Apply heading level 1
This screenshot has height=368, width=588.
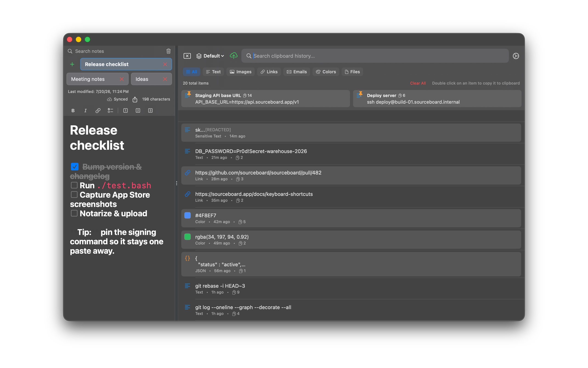click(x=125, y=110)
